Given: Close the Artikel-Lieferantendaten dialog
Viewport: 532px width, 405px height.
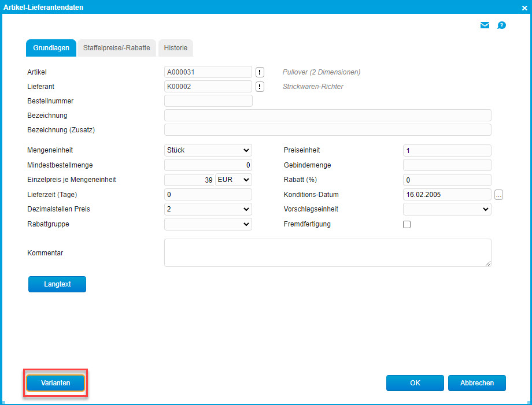Looking at the screenshot, I should coord(524,8).
